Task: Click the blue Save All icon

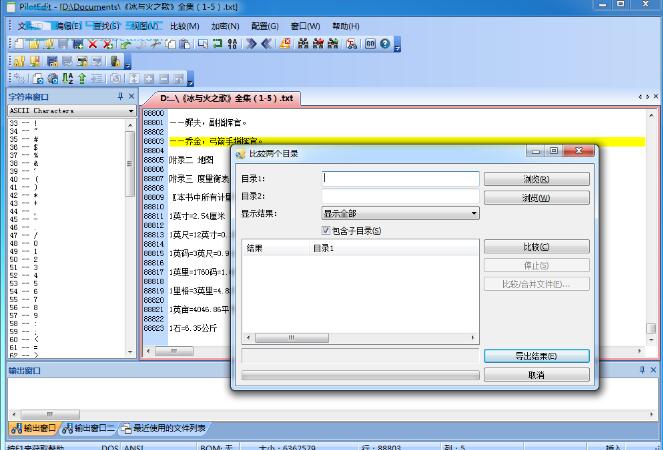Action: [78, 44]
